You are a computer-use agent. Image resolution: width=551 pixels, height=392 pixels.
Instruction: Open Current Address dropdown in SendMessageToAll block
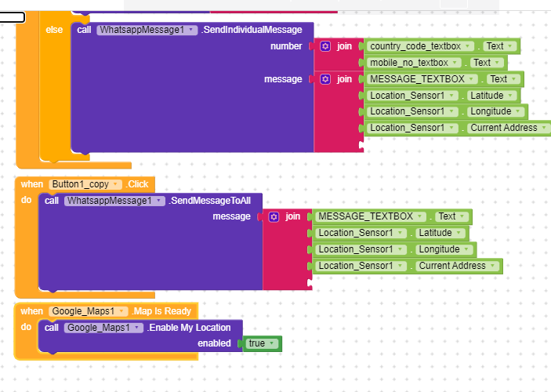[x=457, y=266]
